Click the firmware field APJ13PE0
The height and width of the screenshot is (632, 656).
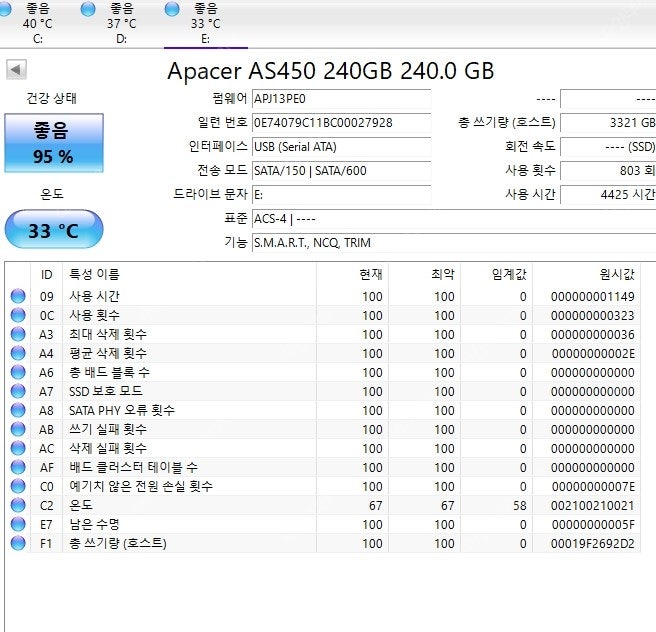point(341,99)
